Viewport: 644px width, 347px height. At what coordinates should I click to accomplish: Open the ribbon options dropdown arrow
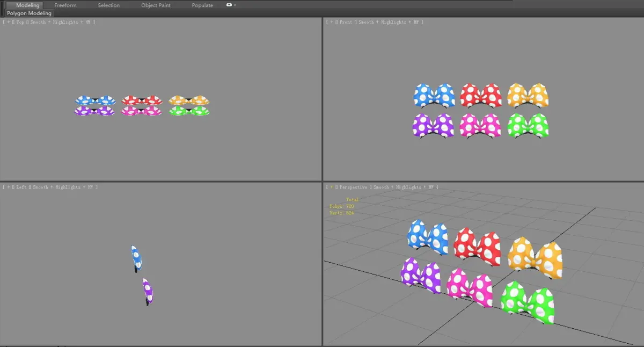[235, 5]
